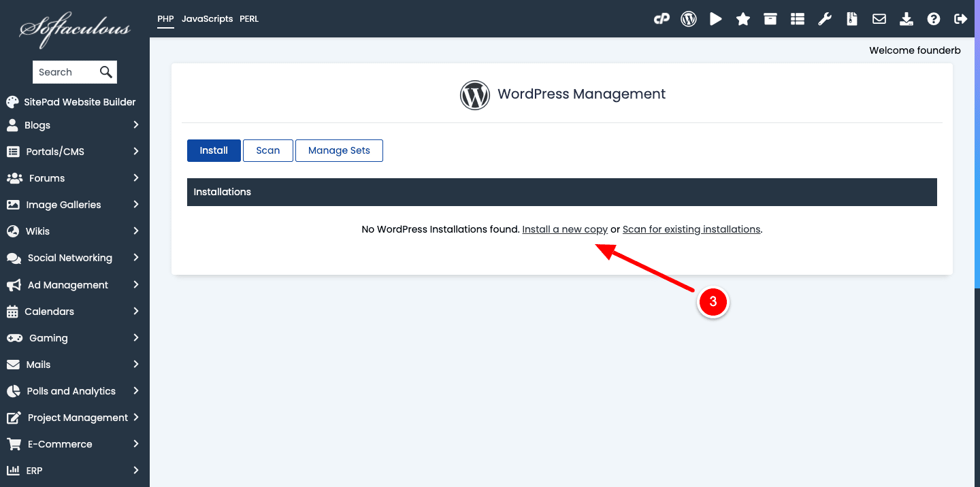Screen dimensions: 980x487
Task: Click the 'Welcome founderb' text
Action: (x=915, y=50)
